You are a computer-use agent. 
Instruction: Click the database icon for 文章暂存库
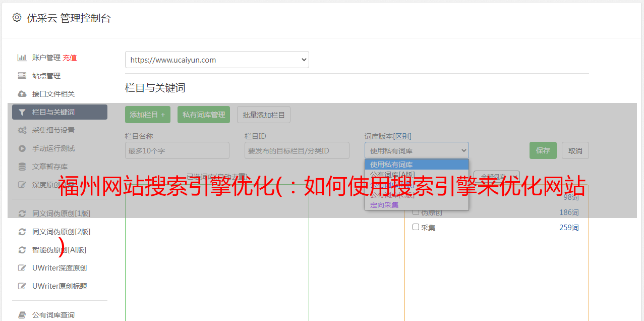click(x=22, y=167)
